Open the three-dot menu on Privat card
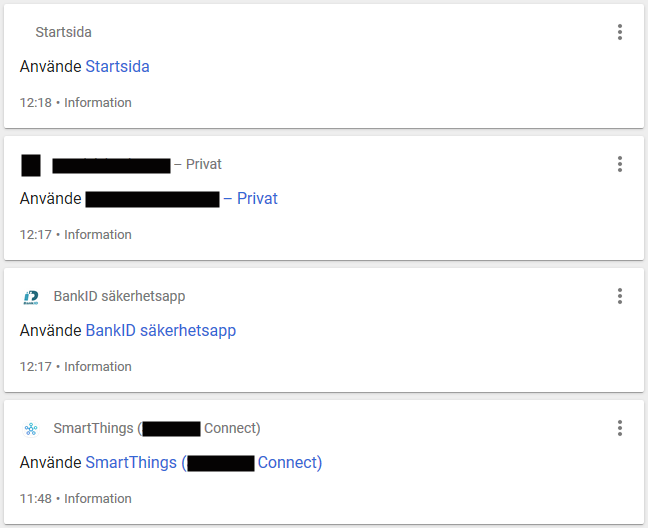This screenshot has width=648, height=528. 619,164
